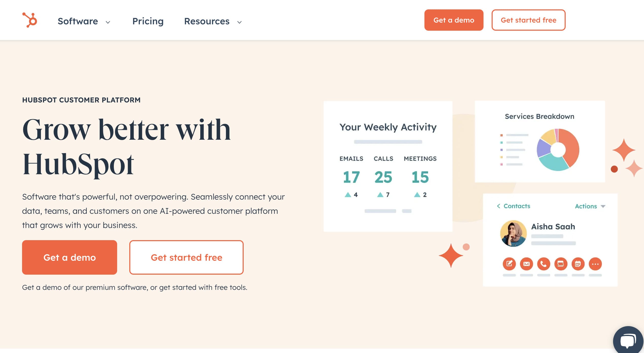Expand the Software navigation dropdown
This screenshot has height=353, width=644.
(x=84, y=21)
